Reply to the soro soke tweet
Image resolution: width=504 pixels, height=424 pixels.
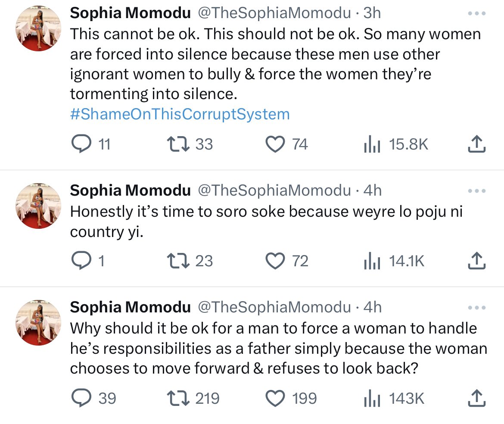click(x=80, y=261)
